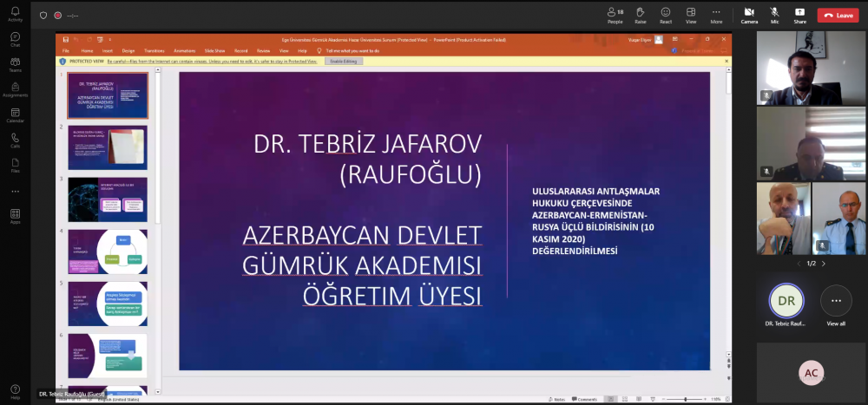The width and height of the screenshot is (868, 405).
Task: Open the File tab in PowerPoint
Action: [x=66, y=51]
